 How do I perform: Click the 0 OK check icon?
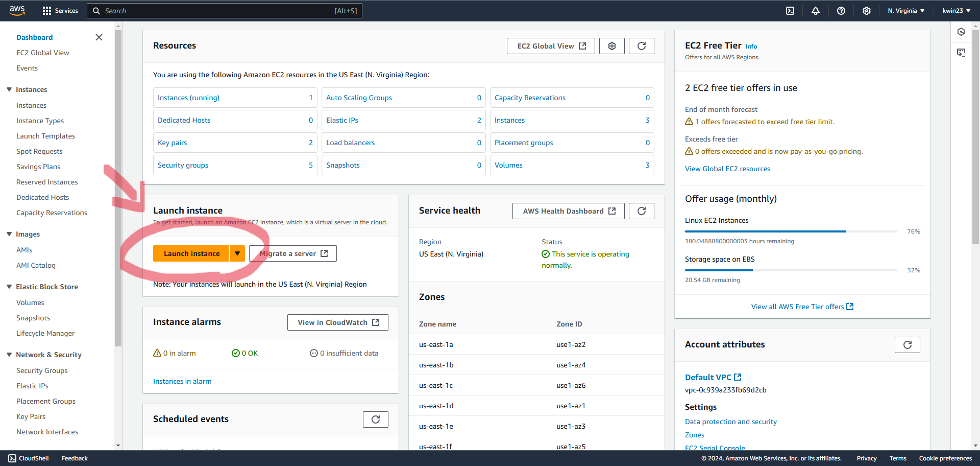click(x=236, y=353)
